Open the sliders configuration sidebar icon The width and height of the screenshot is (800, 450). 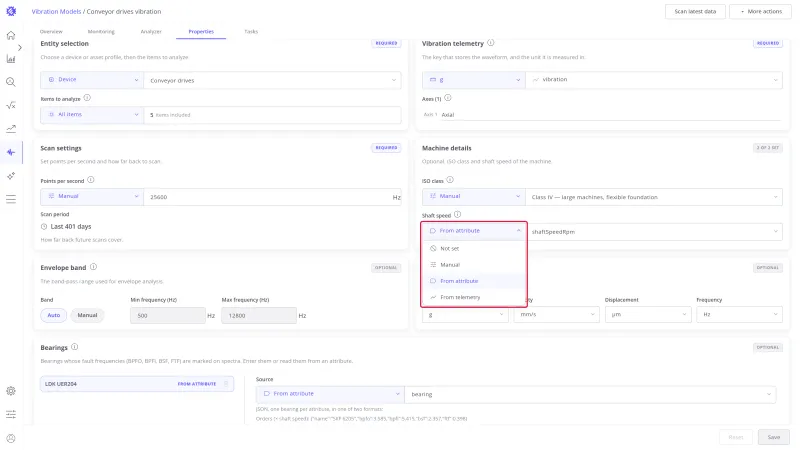pos(11,414)
